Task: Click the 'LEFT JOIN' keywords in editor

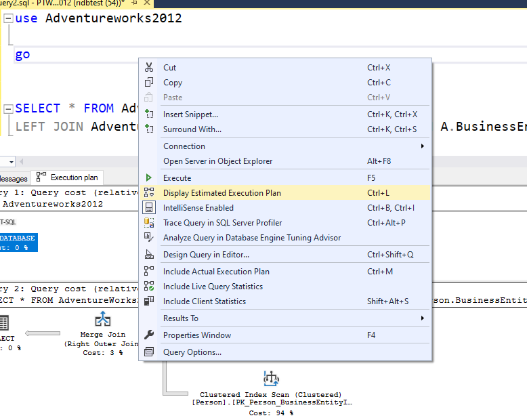Action: pos(49,126)
